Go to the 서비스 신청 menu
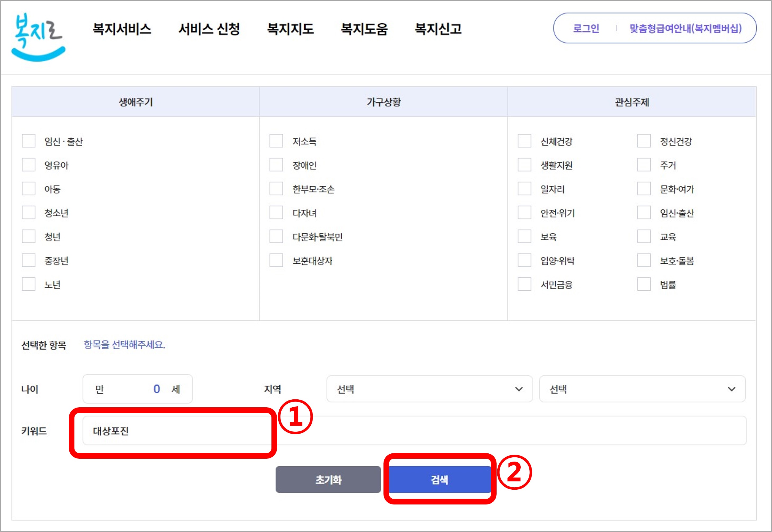The image size is (772, 532). (209, 29)
